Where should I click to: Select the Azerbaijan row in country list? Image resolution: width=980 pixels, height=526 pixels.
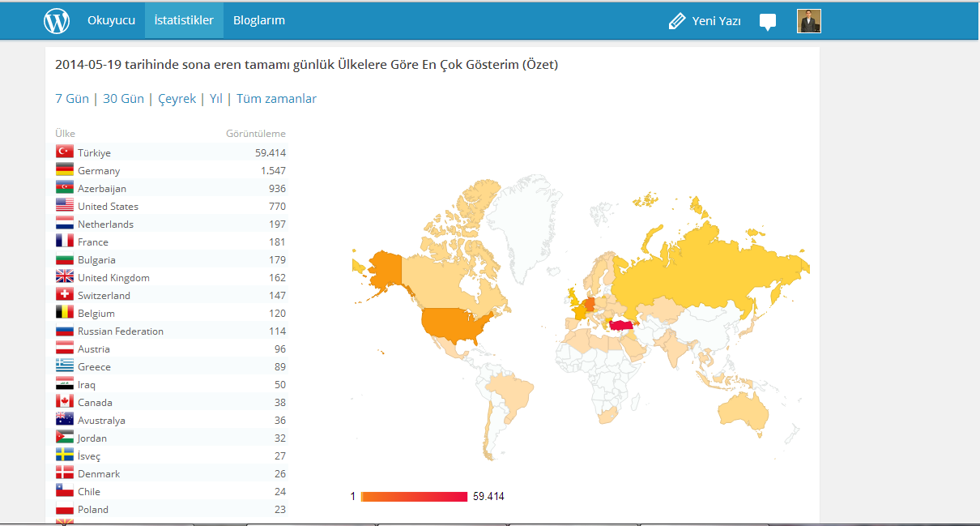170,188
